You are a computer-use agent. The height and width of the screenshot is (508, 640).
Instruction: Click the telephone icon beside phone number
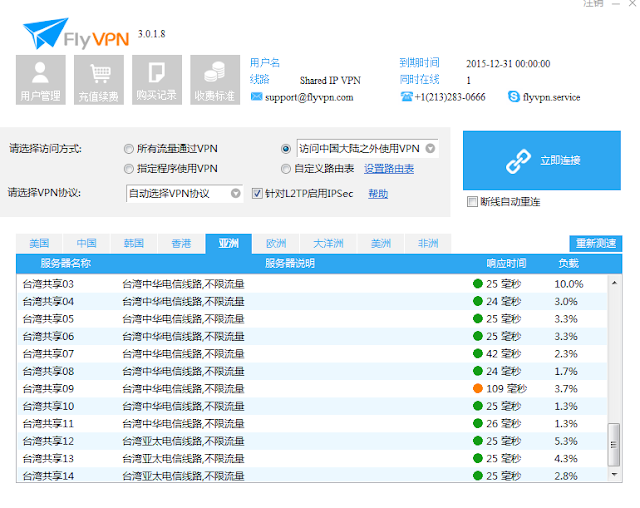tap(407, 96)
